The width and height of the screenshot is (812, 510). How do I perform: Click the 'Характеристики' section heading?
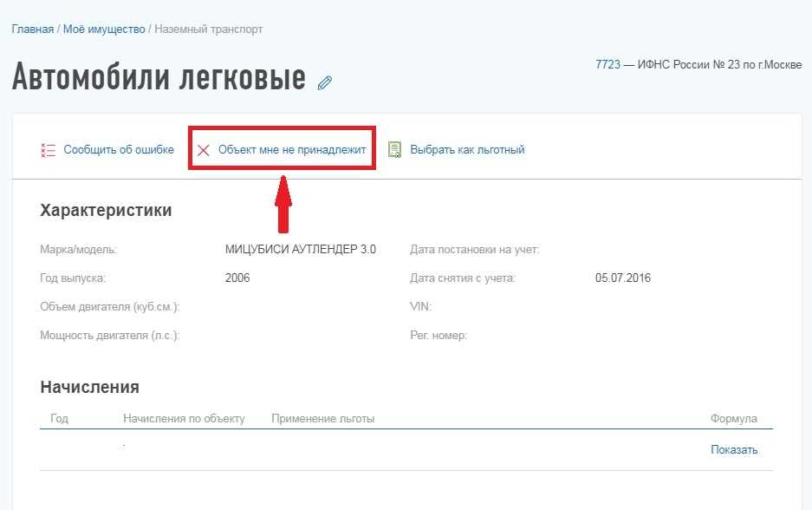click(x=106, y=210)
